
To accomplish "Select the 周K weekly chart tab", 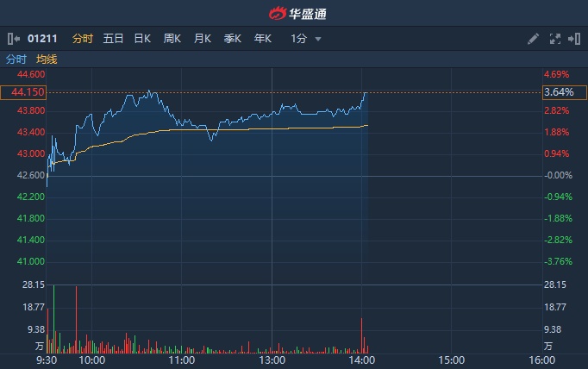I will (x=172, y=39).
